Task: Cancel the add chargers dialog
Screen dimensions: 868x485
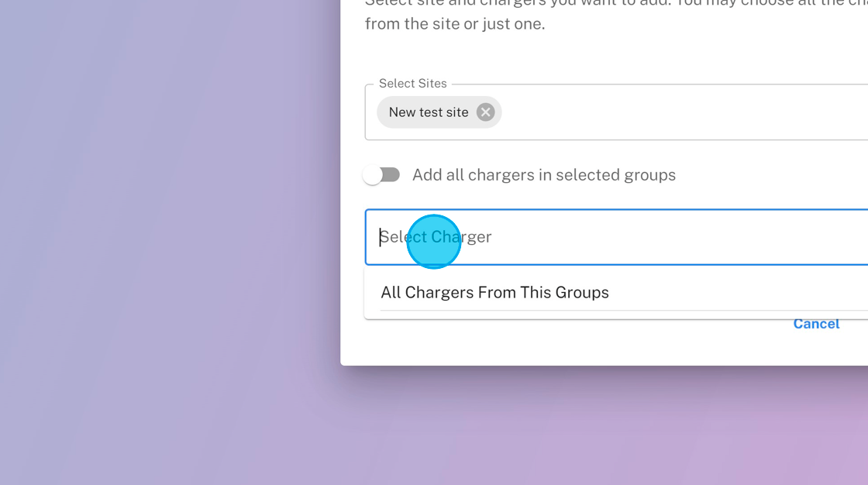Action: point(816,324)
